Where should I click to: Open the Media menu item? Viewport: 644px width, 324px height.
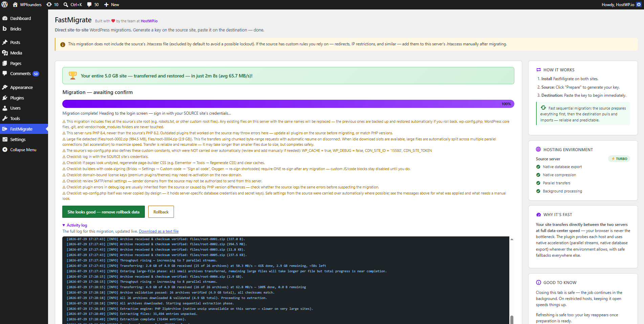[16, 53]
